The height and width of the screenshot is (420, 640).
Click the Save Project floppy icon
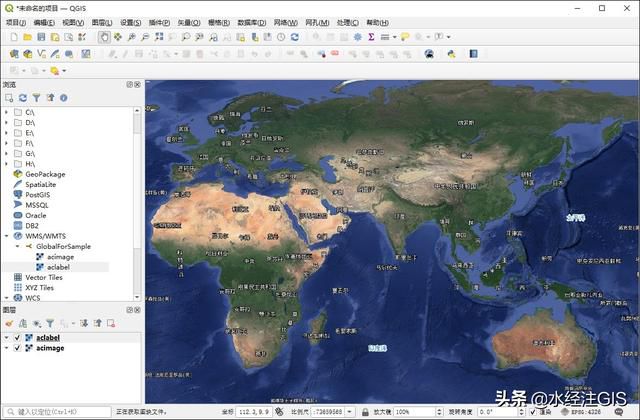point(41,37)
